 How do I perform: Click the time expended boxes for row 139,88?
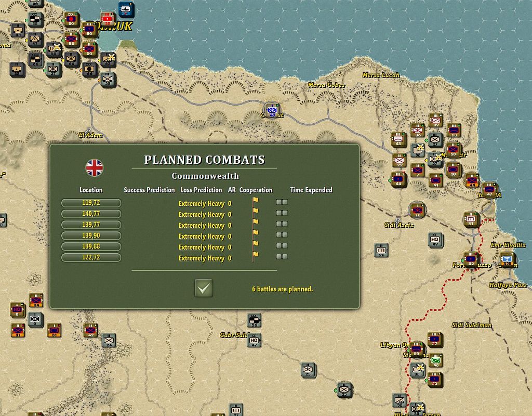click(x=282, y=245)
